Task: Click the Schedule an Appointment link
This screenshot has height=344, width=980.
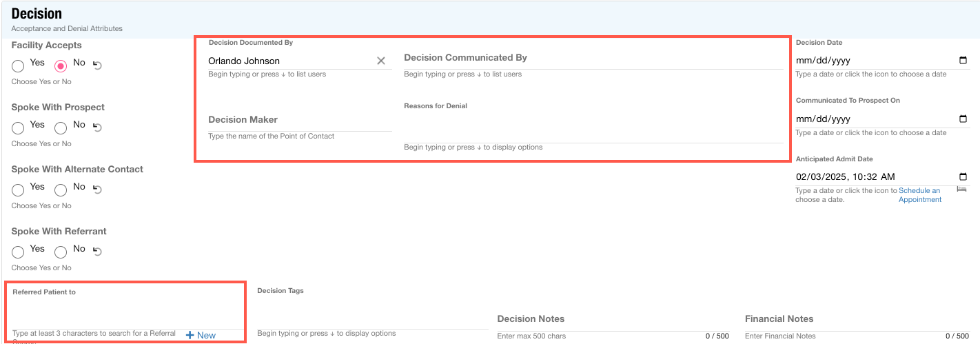Action: (919, 195)
